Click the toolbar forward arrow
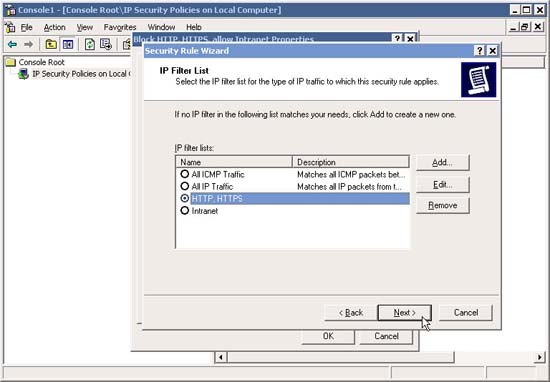This screenshot has height=382, width=550. [28, 45]
